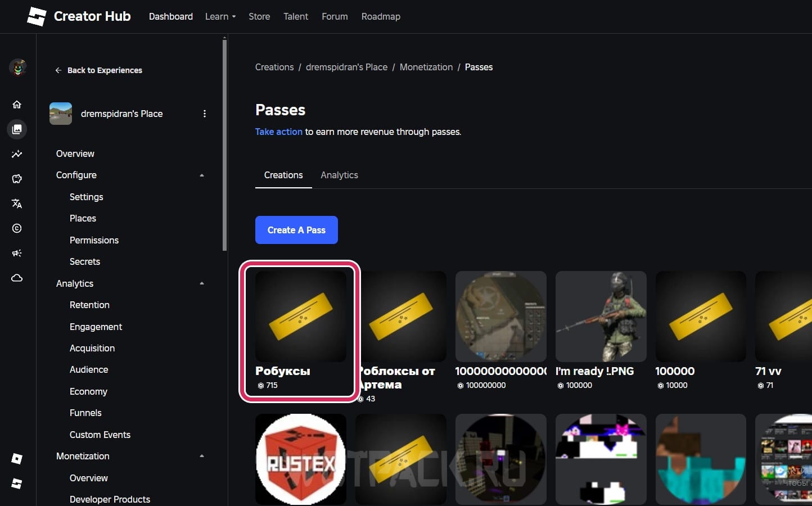Open Settings under Configure

click(x=86, y=197)
